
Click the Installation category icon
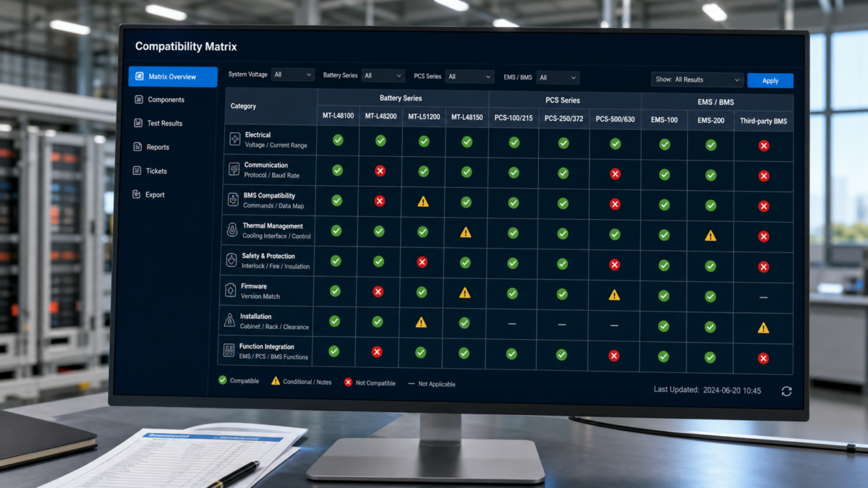(x=230, y=321)
